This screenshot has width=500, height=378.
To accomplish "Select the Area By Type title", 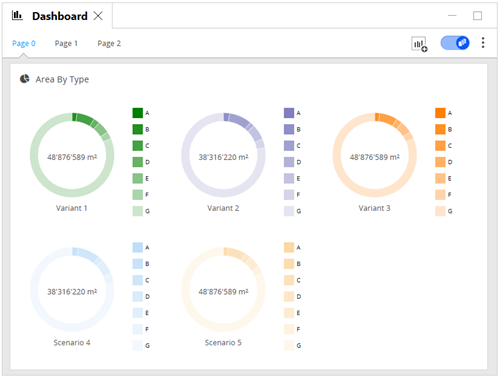I will (x=62, y=79).
